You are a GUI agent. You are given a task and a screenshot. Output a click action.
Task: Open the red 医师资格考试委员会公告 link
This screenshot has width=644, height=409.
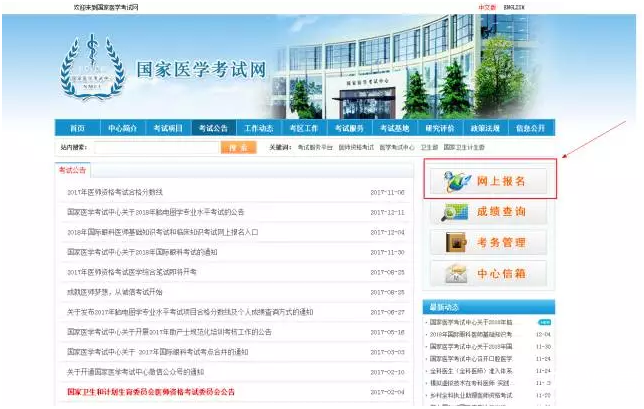point(151,391)
